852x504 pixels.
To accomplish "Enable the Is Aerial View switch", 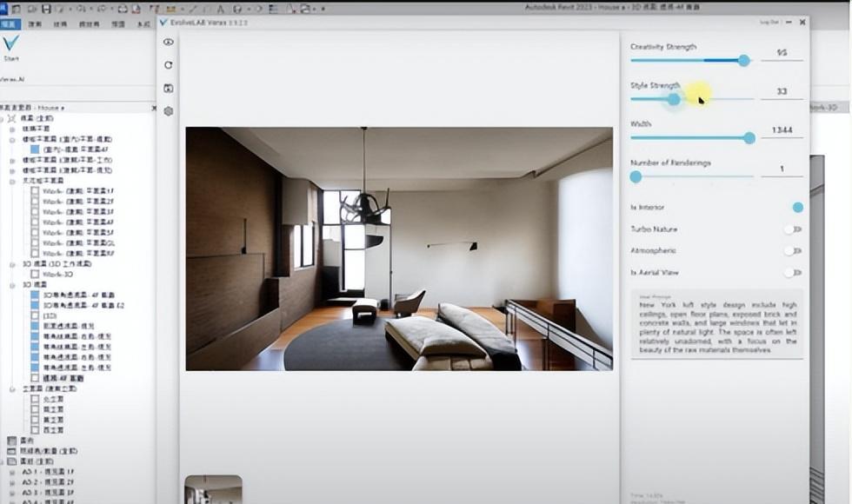I will (x=793, y=273).
